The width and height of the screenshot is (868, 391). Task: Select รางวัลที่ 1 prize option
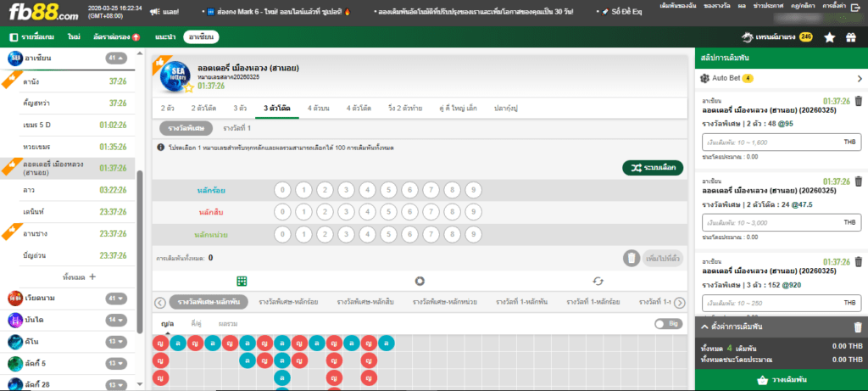[x=237, y=128]
